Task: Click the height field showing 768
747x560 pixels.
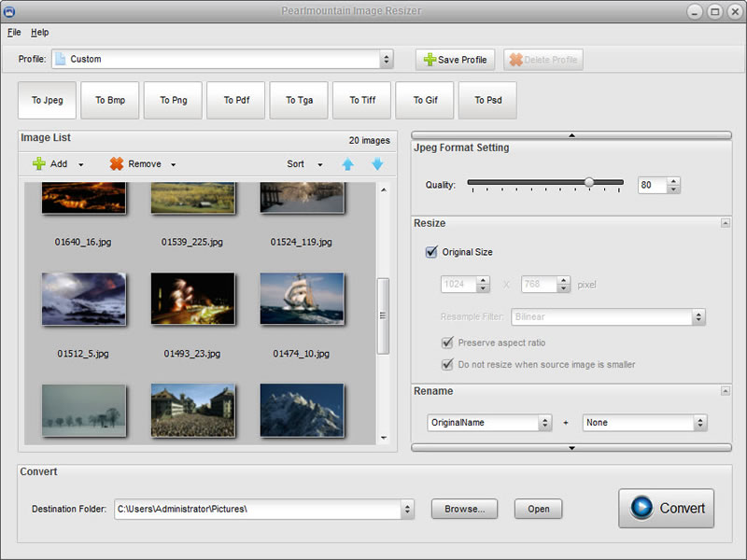Action: tap(540, 285)
